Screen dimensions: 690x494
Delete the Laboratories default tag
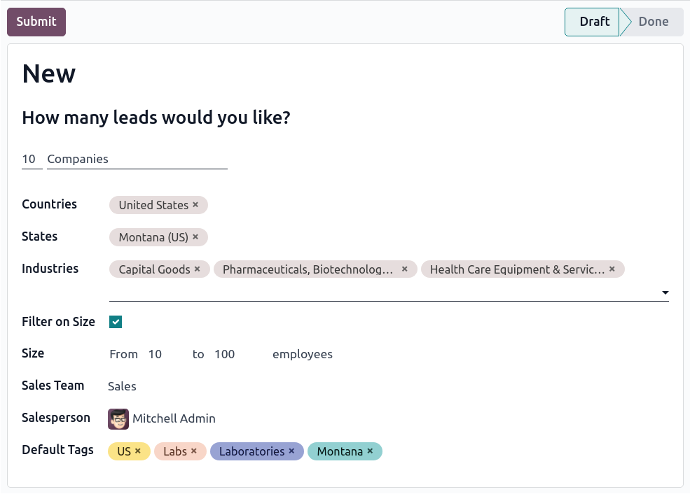291,451
